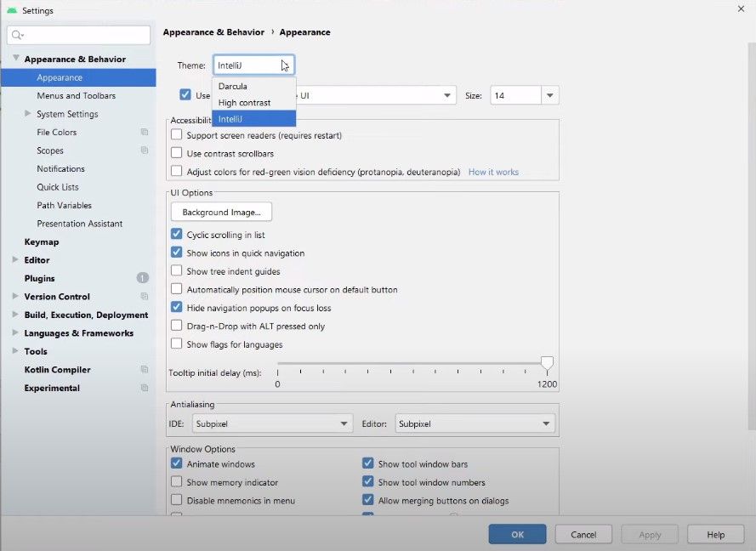The width and height of the screenshot is (756, 551).
Task: Check Show flags for languages
Action: click(177, 344)
